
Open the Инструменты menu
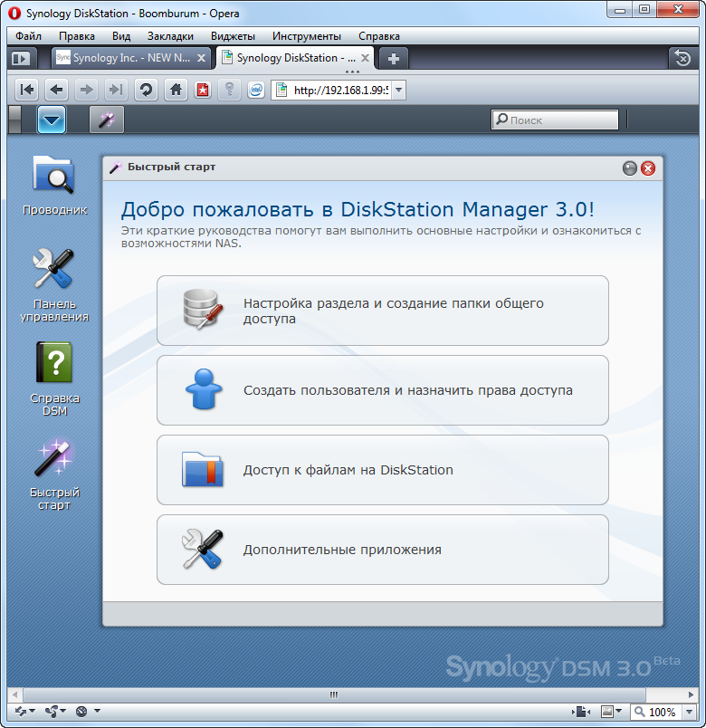pyautogui.click(x=306, y=35)
